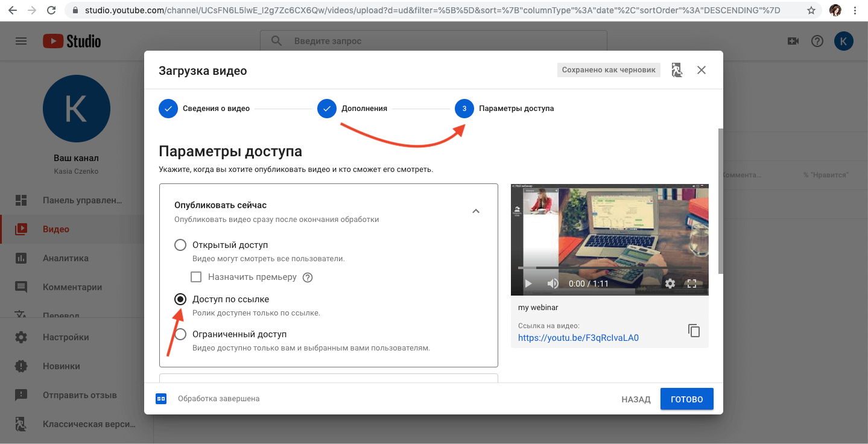Check the Назначить премьеру checkbox
The width and height of the screenshot is (868, 444).
[196, 276]
